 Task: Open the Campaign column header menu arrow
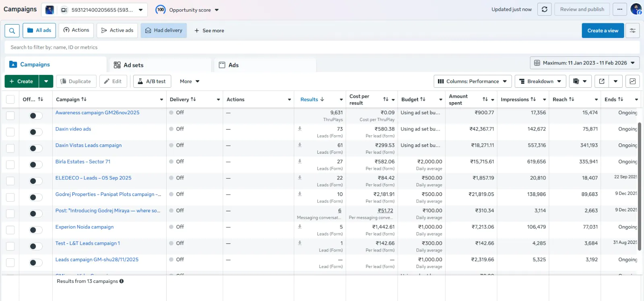(x=161, y=100)
